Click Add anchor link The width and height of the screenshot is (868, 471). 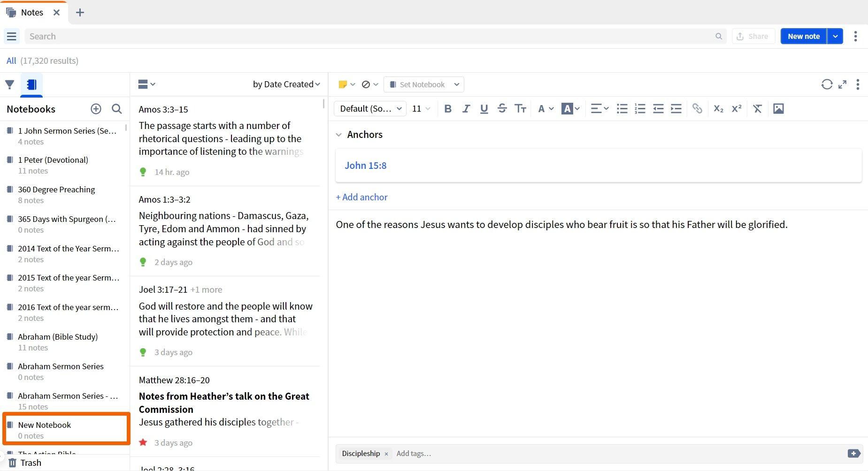362,197
